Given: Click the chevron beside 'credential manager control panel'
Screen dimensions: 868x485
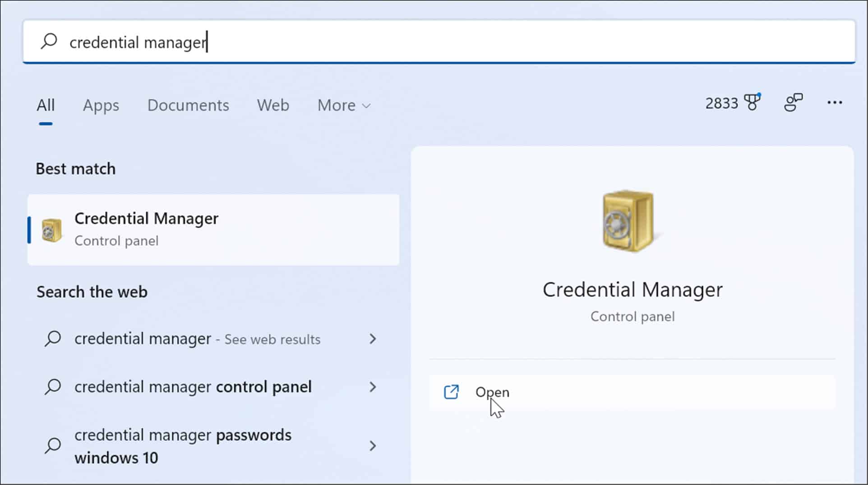Looking at the screenshot, I should (x=373, y=387).
